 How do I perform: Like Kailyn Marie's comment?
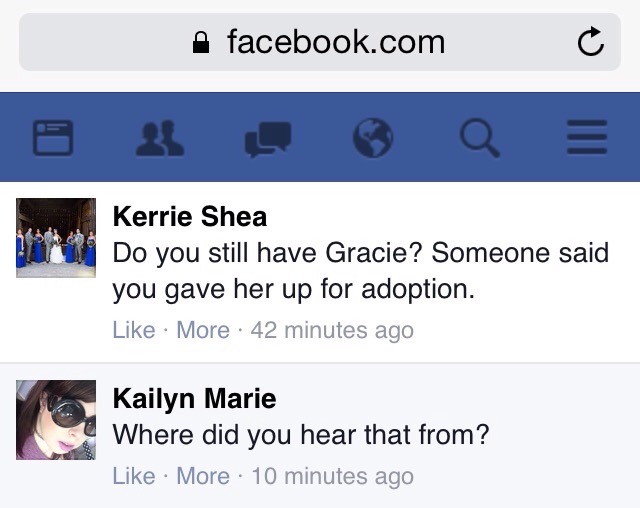134,476
